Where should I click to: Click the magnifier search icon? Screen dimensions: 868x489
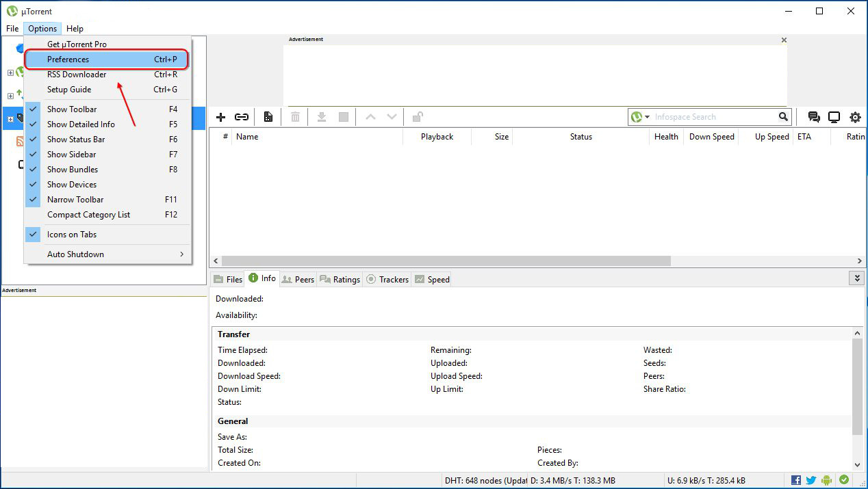coord(783,117)
